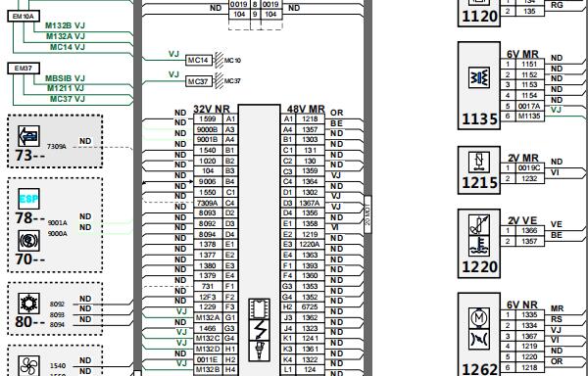This screenshot has width=588, height=376.
Task: Click the component number 1262
Action: tap(479, 368)
